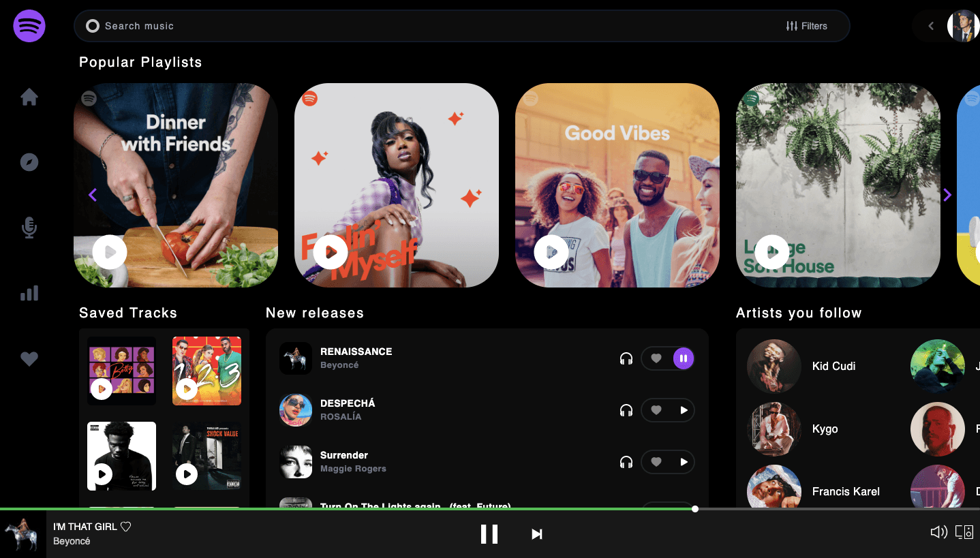Play the Lounge Soft House playlist
The width and height of the screenshot is (980, 558).
click(772, 252)
